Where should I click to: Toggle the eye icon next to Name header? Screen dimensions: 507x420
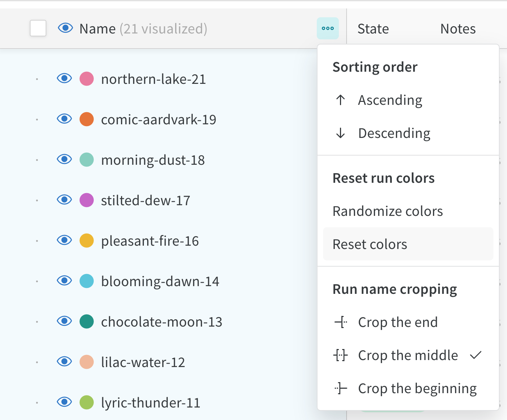(x=65, y=28)
